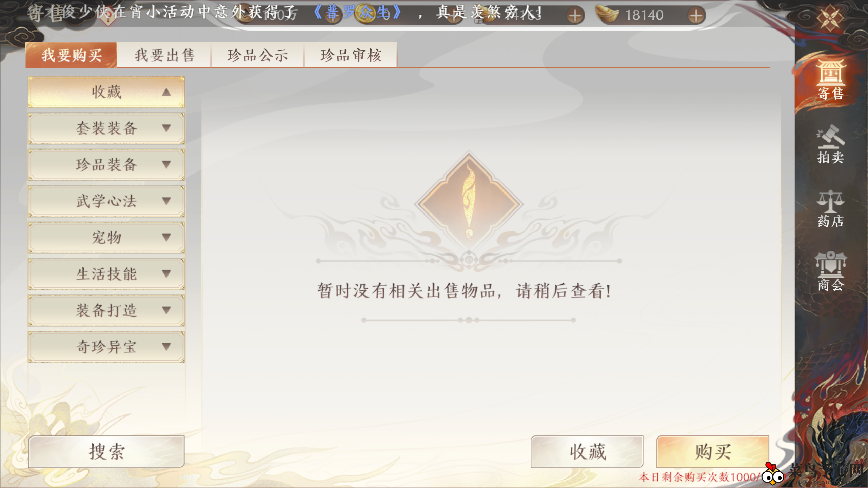Open the 拍卖 auction gavel icon

830,145
